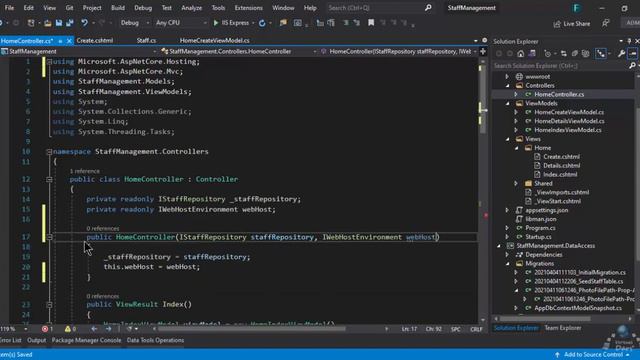Open the Build menu
Screen dimensions: 640x360
(118, 8)
